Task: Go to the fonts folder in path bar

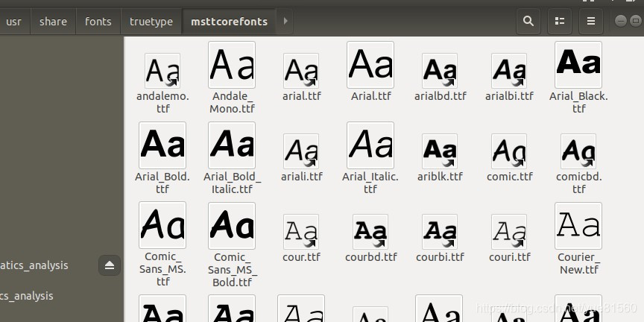Action: [98, 22]
